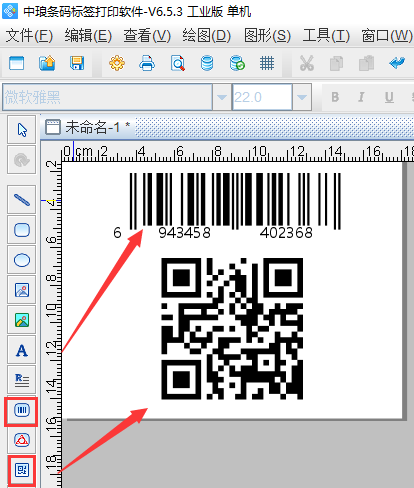Pick the ellipse drawing tool
The height and width of the screenshot is (488, 414).
tap(22, 260)
